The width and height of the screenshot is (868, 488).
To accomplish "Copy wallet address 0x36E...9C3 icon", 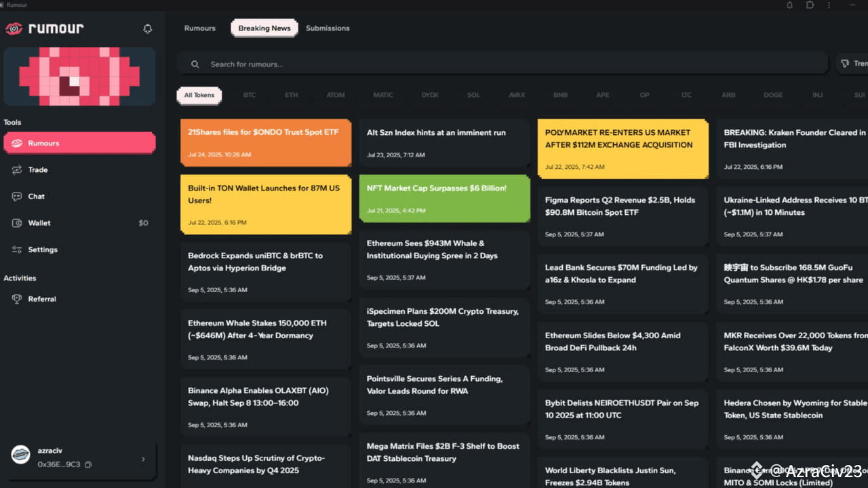I will click(x=88, y=464).
